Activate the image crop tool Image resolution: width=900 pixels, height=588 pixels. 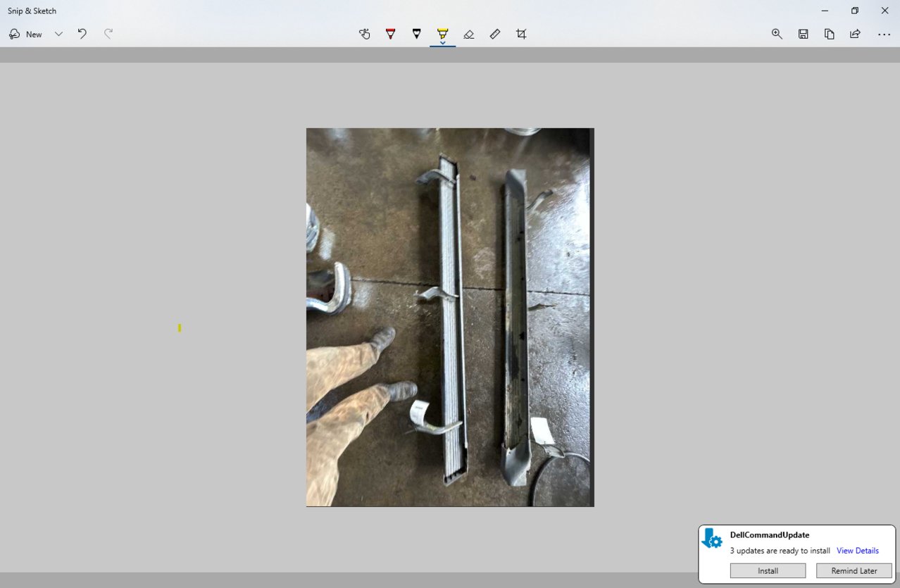click(x=521, y=34)
